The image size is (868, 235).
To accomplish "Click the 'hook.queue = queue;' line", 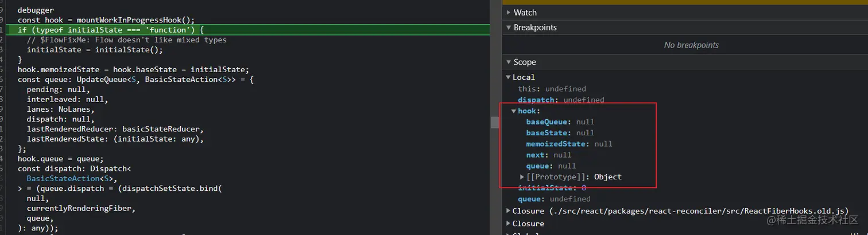I will [x=60, y=159].
